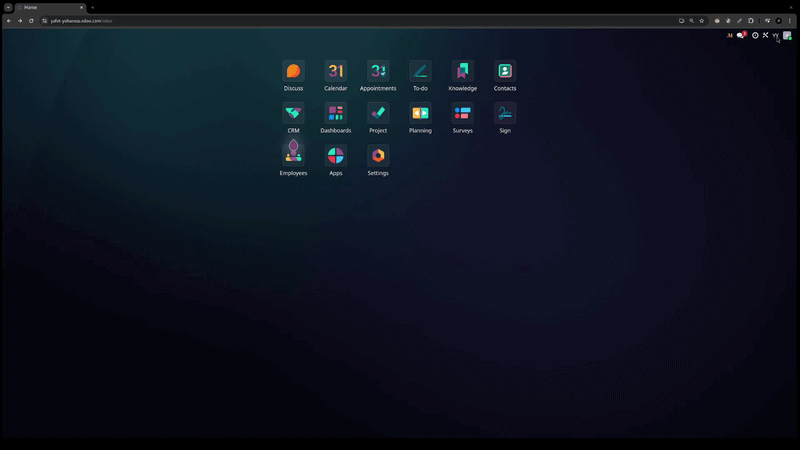Open the Surveys app
The height and width of the screenshot is (450, 800).
coord(463,118)
